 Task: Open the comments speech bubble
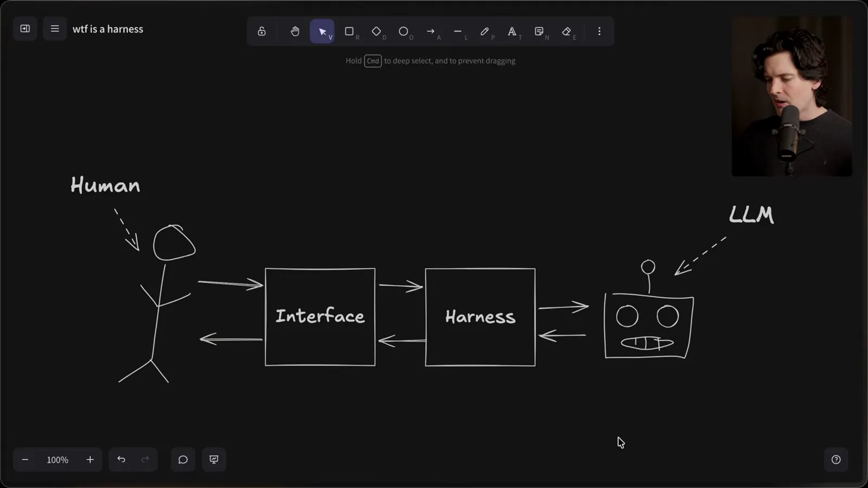tap(183, 460)
